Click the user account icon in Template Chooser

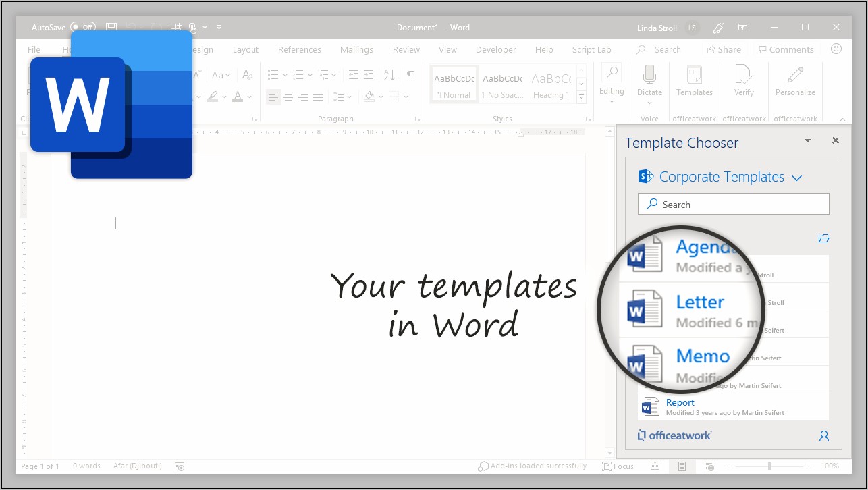pyautogui.click(x=824, y=436)
